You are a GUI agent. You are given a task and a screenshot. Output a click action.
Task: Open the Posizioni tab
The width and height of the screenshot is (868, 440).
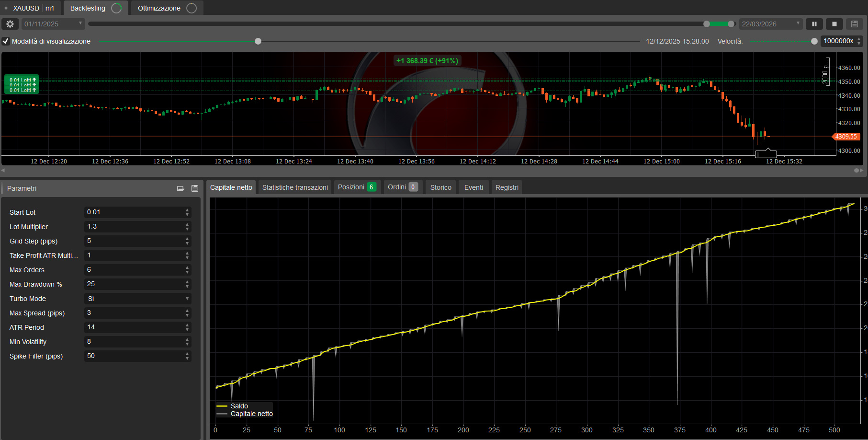click(356, 187)
